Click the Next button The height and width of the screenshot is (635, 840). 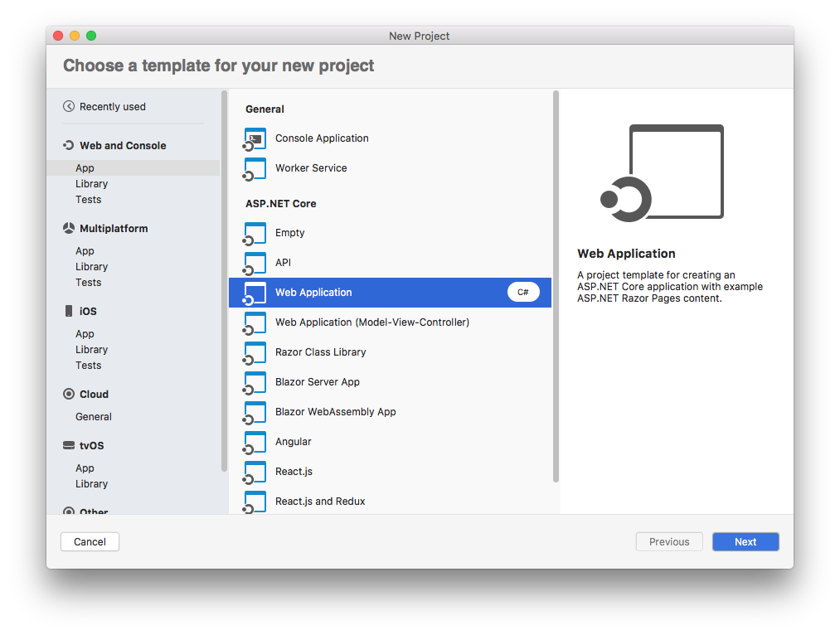pyautogui.click(x=745, y=541)
